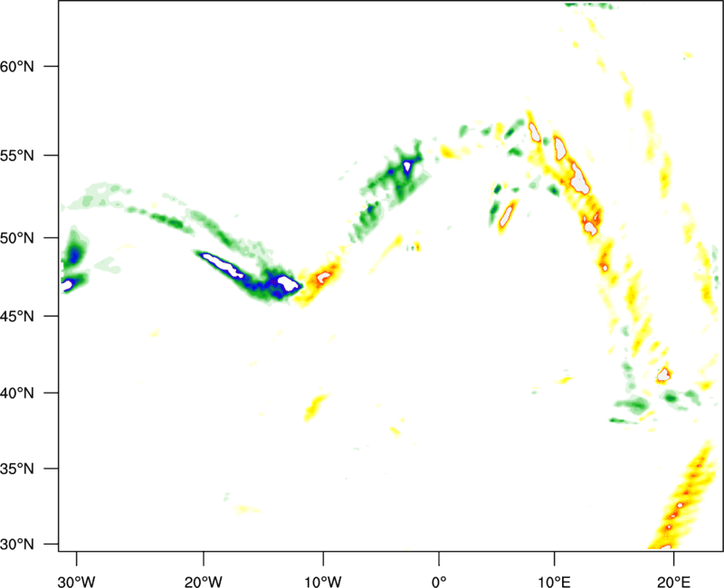Viewport: 724px width, 588px height.
Task: Click the 45°N latitude label
Action: pyautogui.click(x=17, y=316)
